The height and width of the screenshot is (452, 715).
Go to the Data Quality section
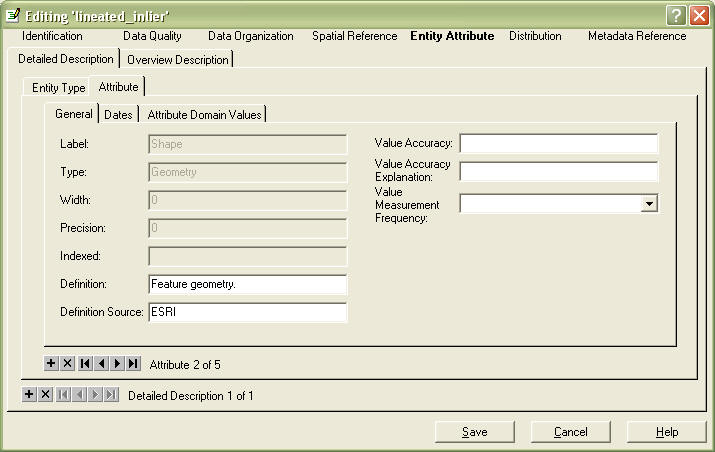pyautogui.click(x=153, y=36)
